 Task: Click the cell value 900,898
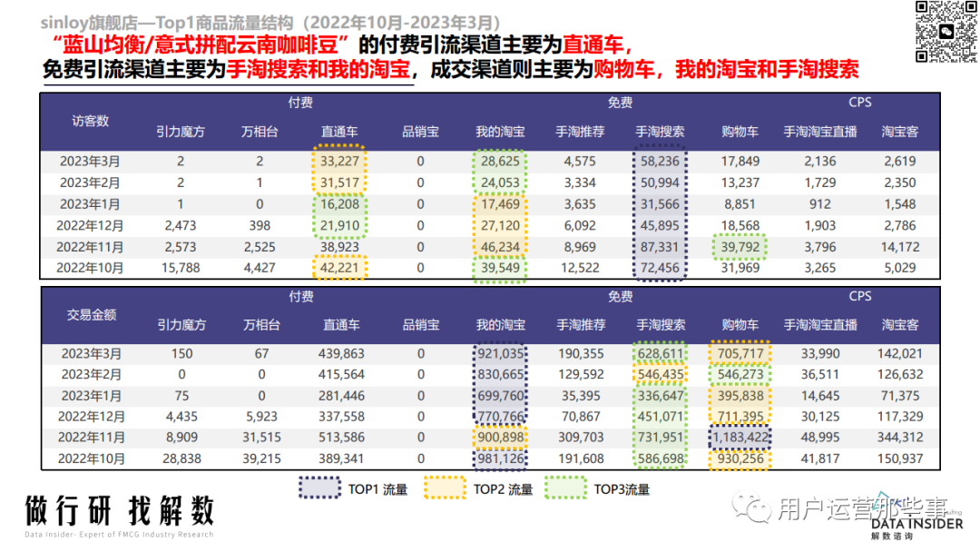click(x=501, y=438)
